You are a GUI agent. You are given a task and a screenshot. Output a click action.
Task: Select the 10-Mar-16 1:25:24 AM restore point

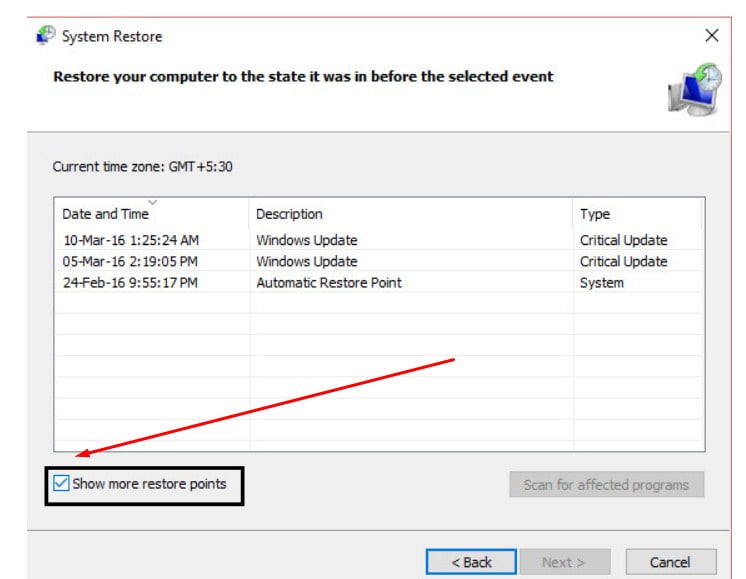coord(379,240)
